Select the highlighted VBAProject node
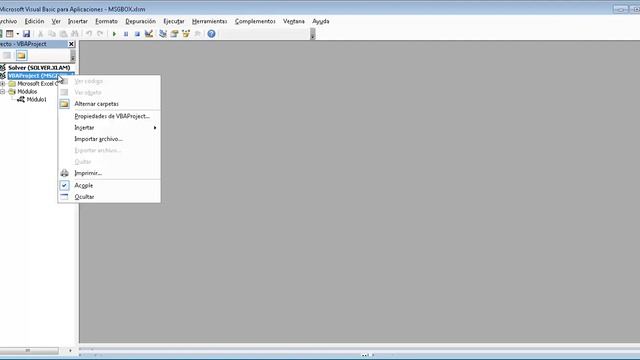 (40, 76)
